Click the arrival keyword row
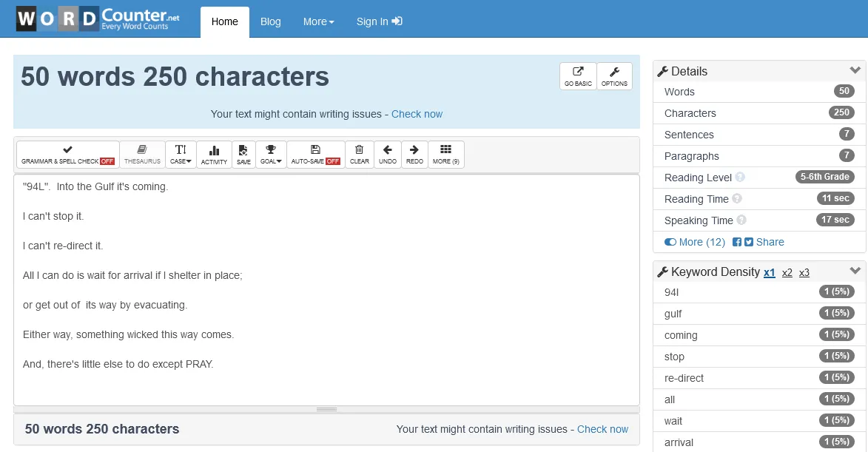Image resolution: width=868 pixels, height=452 pixels. pyautogui.click(x=759, y=442)
